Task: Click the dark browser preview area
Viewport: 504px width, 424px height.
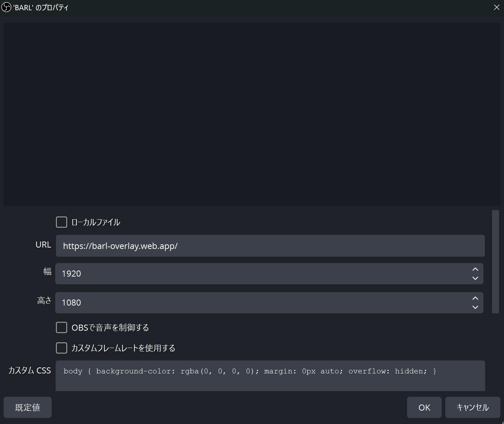Action: 252,114
